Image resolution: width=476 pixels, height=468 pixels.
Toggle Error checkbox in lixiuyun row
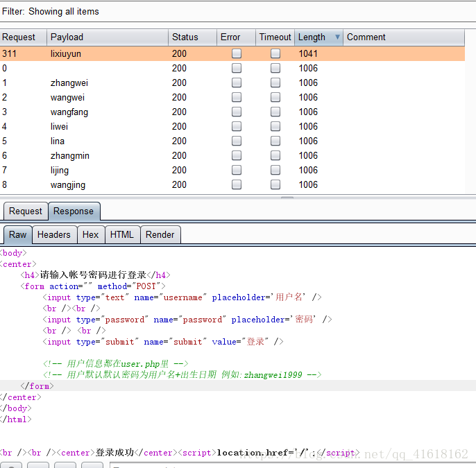237,53
